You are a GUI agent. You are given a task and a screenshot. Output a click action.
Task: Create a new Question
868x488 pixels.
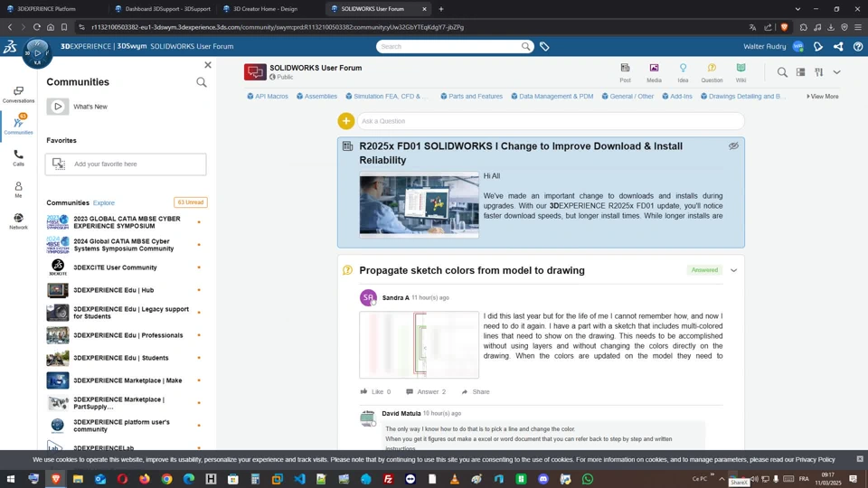coord(712,72)
